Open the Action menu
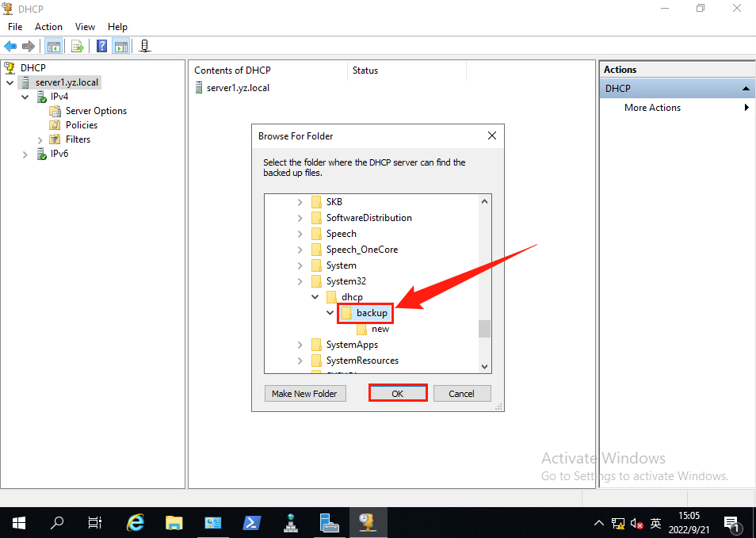 (x=48, y=27)
